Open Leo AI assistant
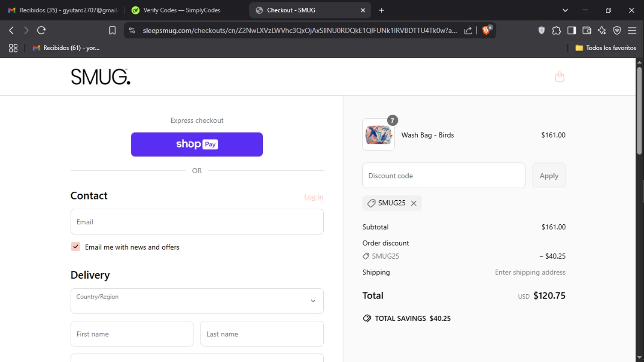The width and height of the screenshot is (644, 362). coord(602,30)
